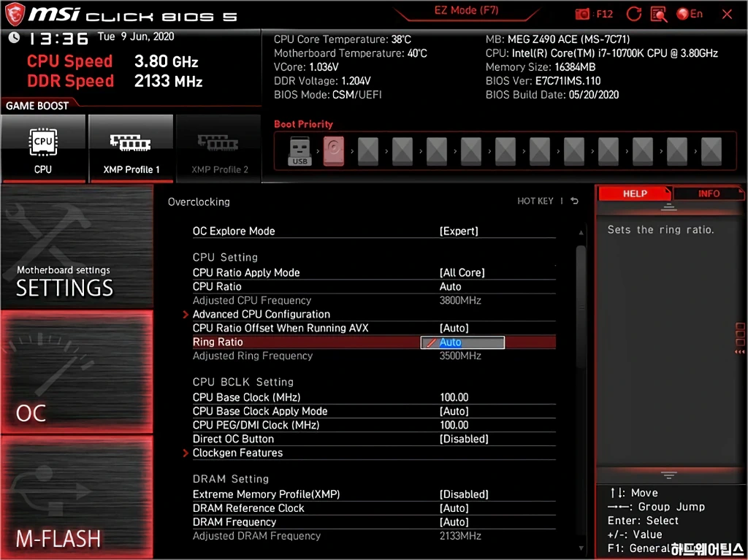Image resolution: width=748 pixels, height=560 pixels.
Task: Change OC Explore Mode [Expert] value
Action: (459, 231)
